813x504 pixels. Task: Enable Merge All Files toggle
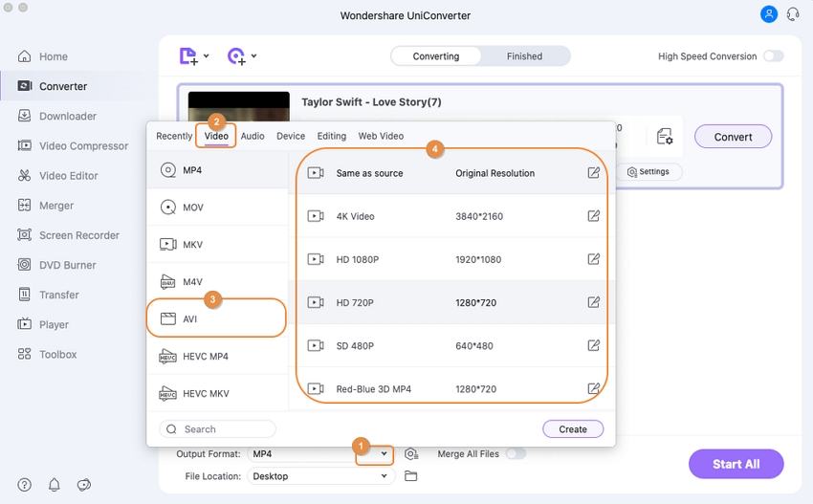click(516, 453)
